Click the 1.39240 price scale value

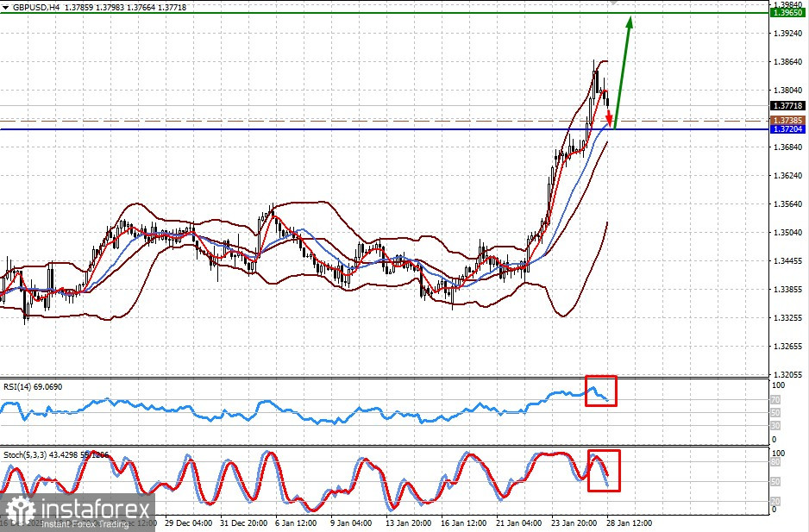click(x=787, y=33)
